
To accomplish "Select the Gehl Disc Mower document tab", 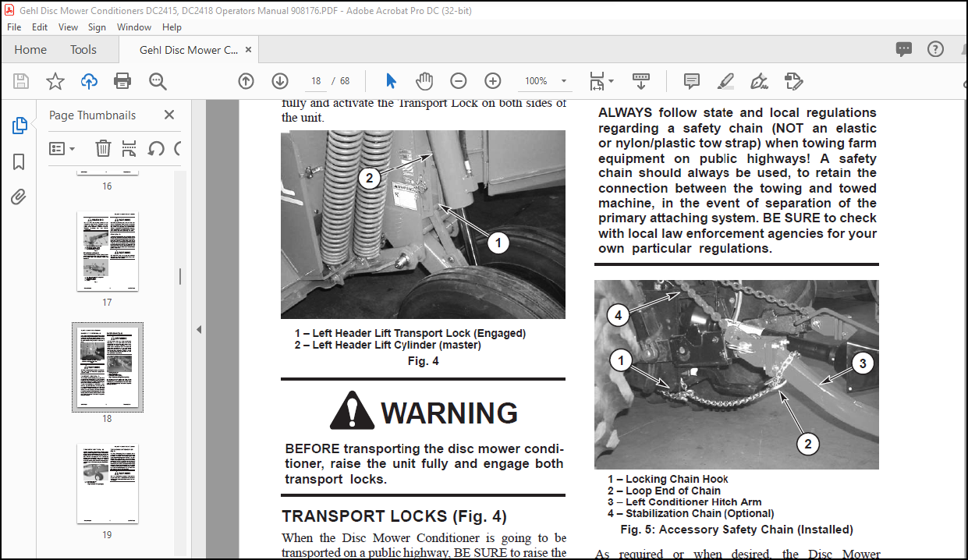I will coord(189,50).
